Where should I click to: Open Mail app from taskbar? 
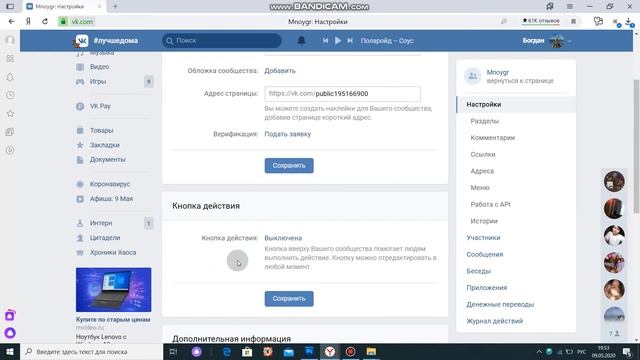[x=289, y=351]
